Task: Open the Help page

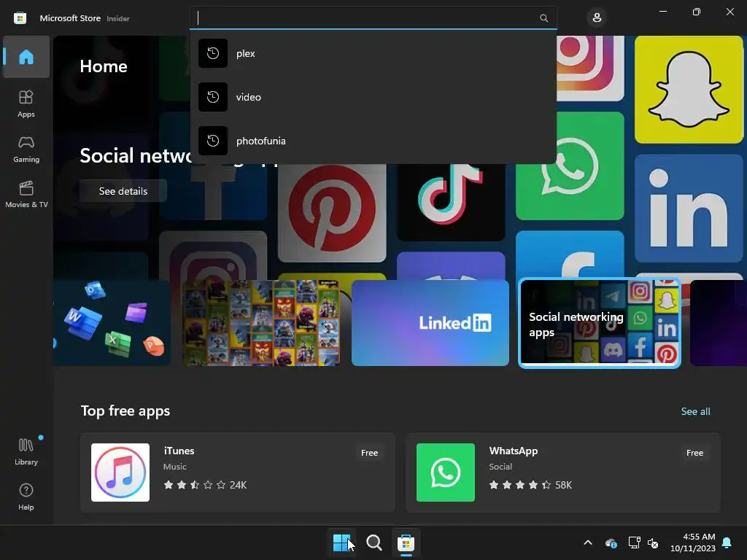Action: click(26, 497)
